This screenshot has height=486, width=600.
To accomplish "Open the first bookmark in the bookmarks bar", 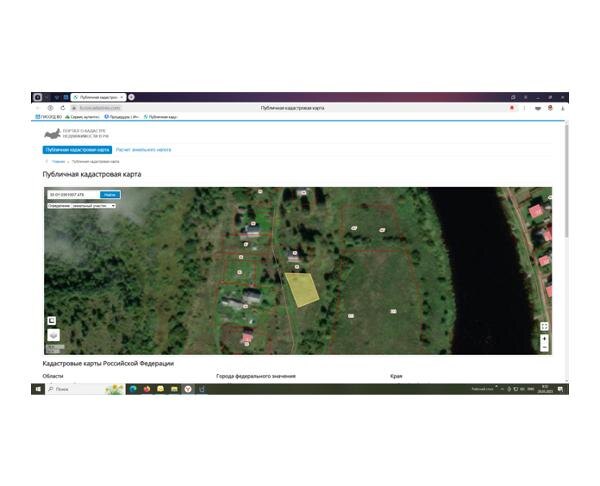I will [x=49, y=117].
